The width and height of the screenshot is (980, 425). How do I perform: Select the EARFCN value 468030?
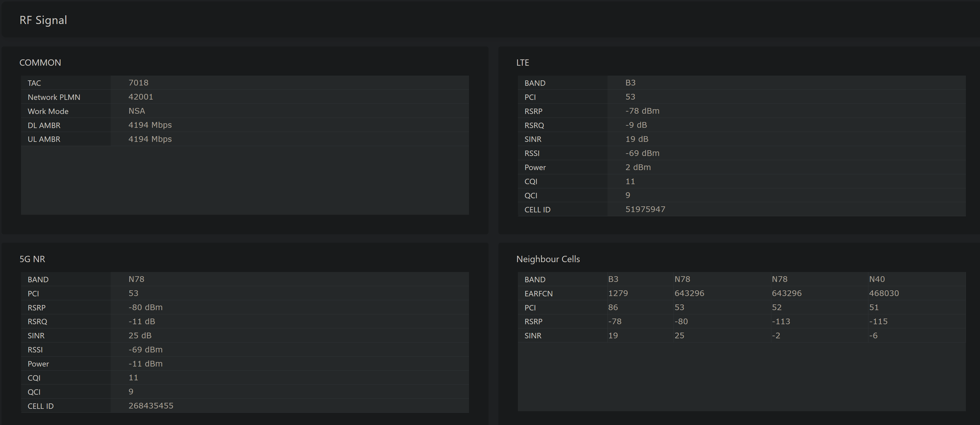[884, 293]
